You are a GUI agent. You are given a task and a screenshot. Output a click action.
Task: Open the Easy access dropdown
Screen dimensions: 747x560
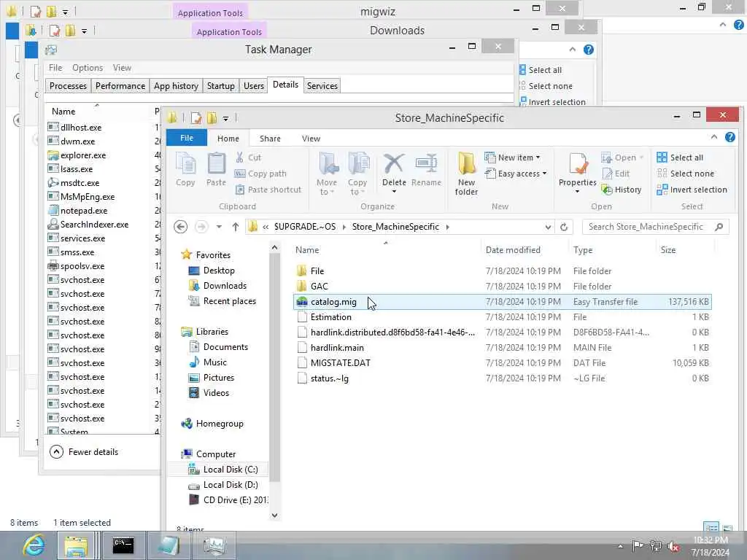coord(516,174)
